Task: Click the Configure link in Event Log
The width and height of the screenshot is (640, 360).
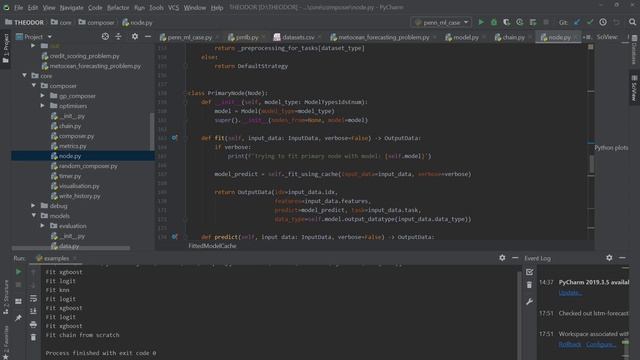Action: tap(600, 344)
